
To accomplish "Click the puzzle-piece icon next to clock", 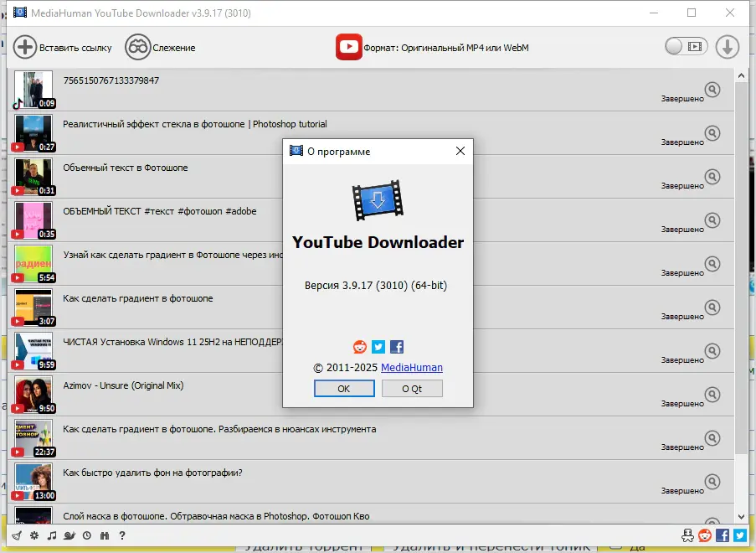I will point(105,535).
